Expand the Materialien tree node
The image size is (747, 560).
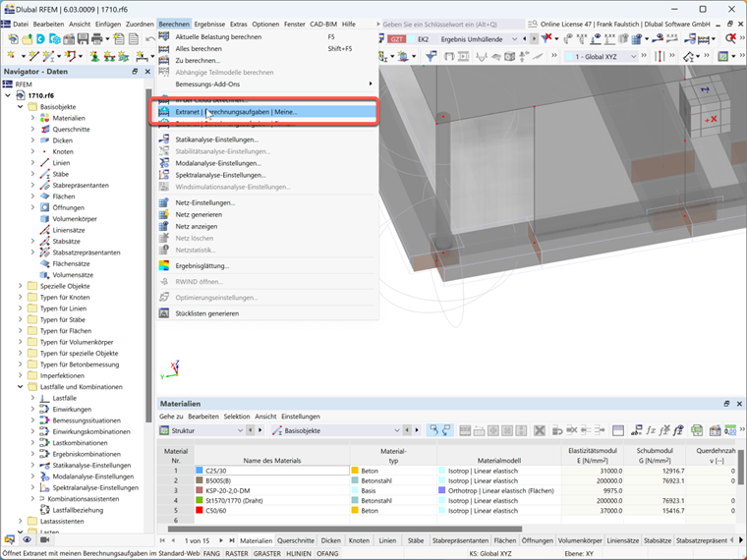[x=32, y=118]
